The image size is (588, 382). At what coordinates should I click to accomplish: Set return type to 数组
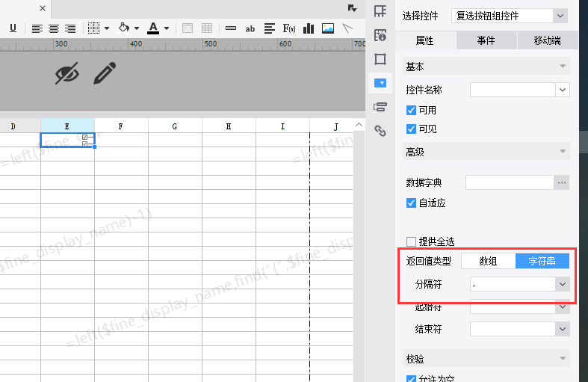point(488,261)
